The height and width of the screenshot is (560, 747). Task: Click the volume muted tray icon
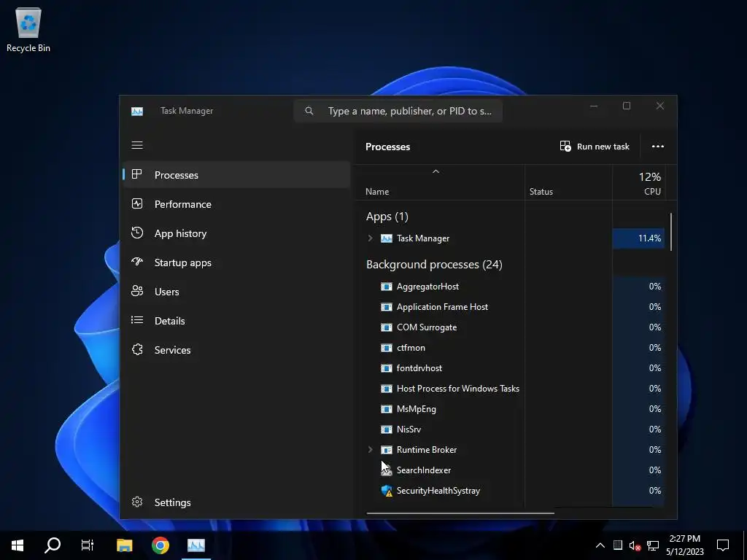pos(635,545)
